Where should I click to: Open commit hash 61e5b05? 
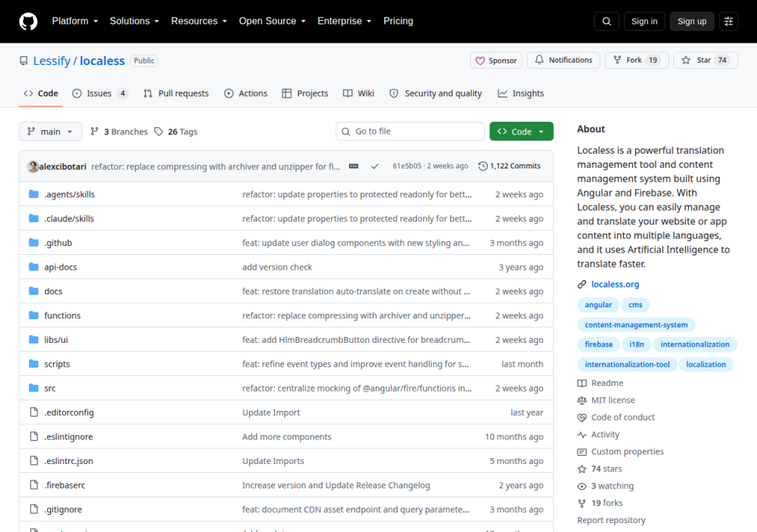click(407, 166)
